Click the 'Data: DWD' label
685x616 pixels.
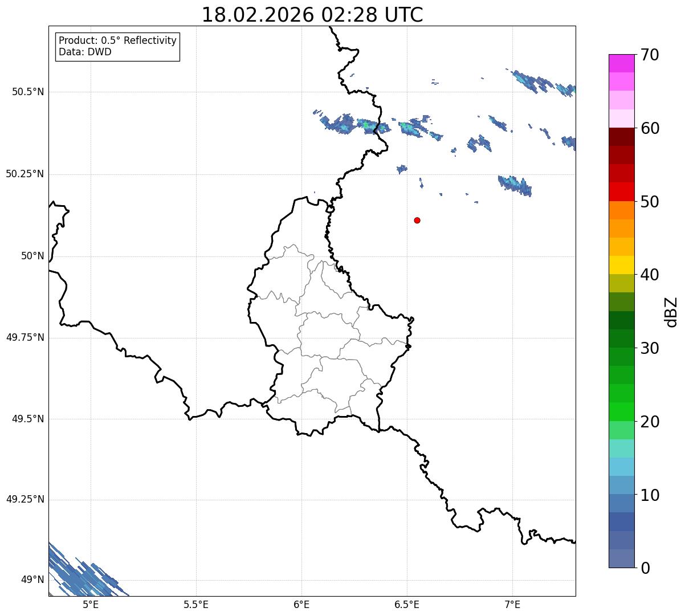pos(85,52)
